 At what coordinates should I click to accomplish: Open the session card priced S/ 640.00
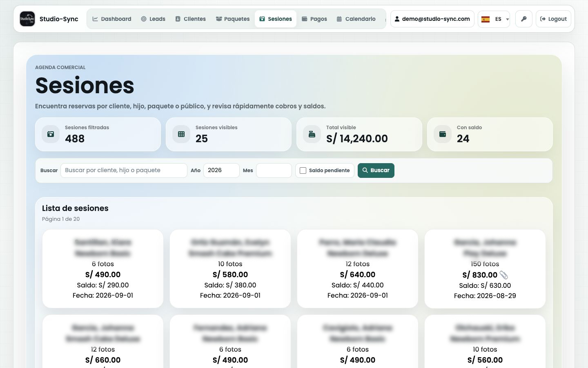358,269
